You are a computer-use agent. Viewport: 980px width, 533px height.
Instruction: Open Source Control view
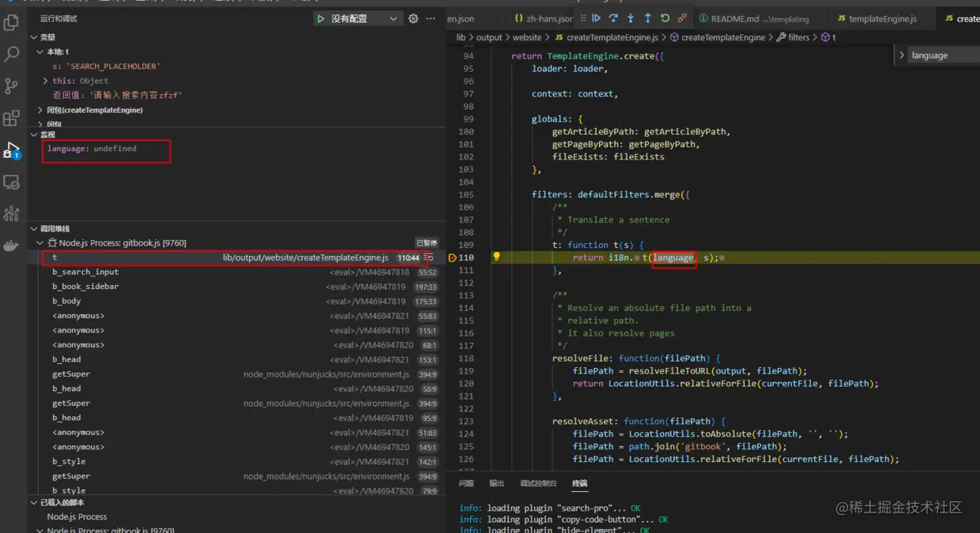[x=11, y=86]
